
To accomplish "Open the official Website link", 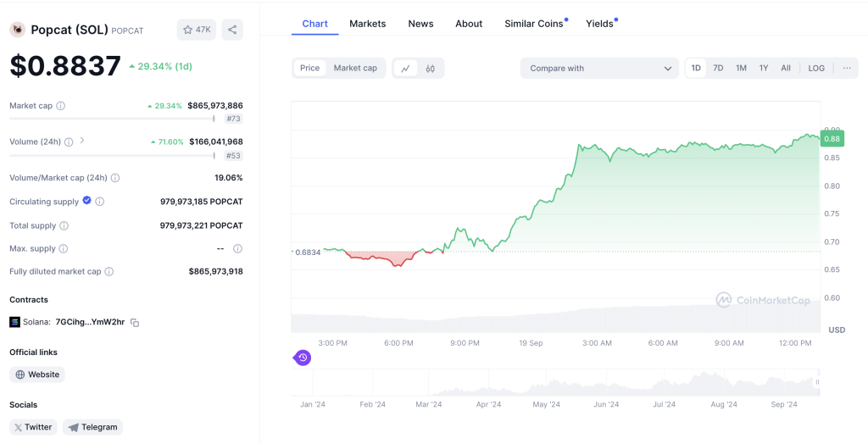I will tap(37, 375).
